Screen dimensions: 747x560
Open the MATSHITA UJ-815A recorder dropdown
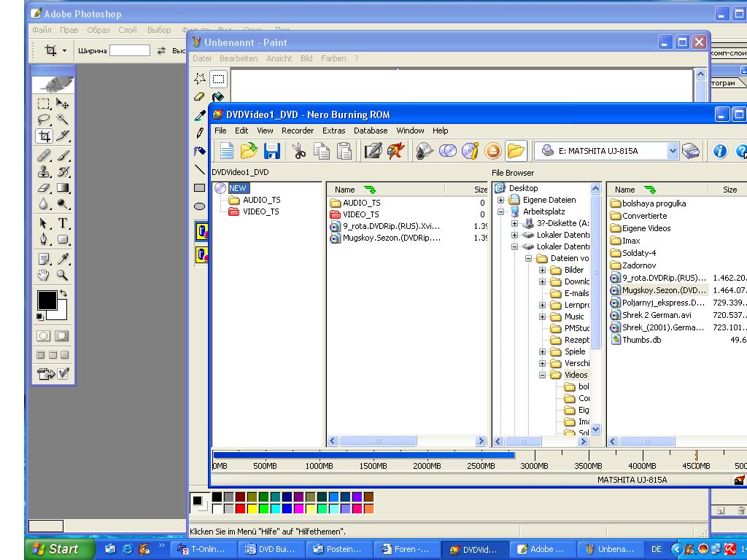[673, 151]
